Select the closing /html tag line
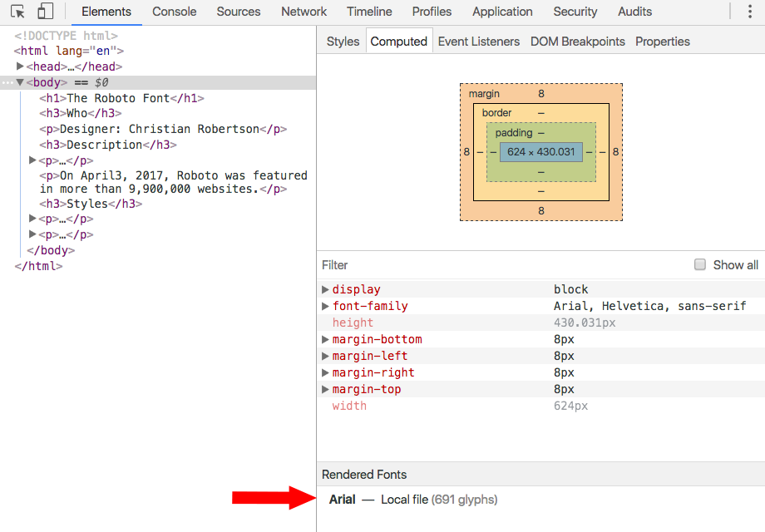The width and height of the screenshot is (765, 532). tap(38, 266)
